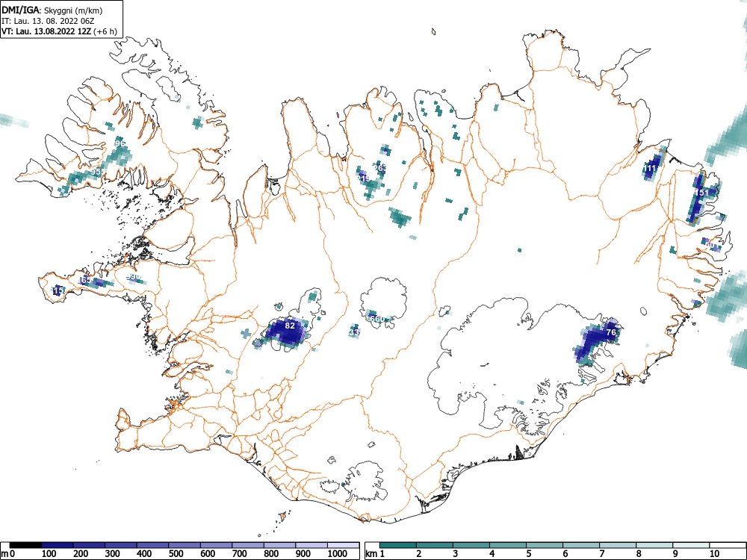The image size is (747, 560).
Task: Click the '96' value in the Westfjords
Action: point(120,143)
